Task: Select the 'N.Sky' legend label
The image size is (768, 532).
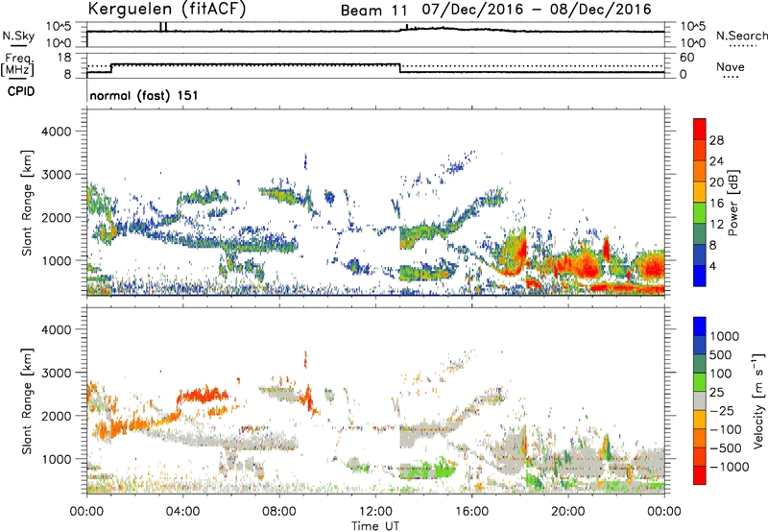Action: point(18,36)
